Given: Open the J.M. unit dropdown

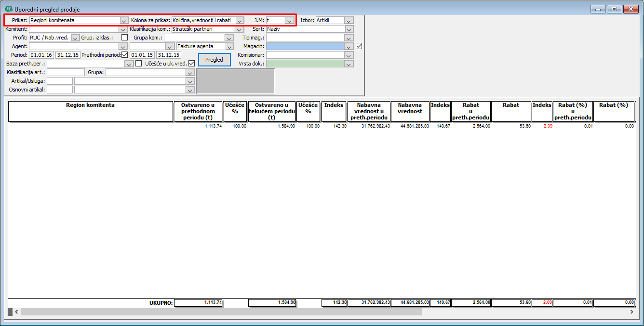Looking at the screenshot, I should [289, 20].
